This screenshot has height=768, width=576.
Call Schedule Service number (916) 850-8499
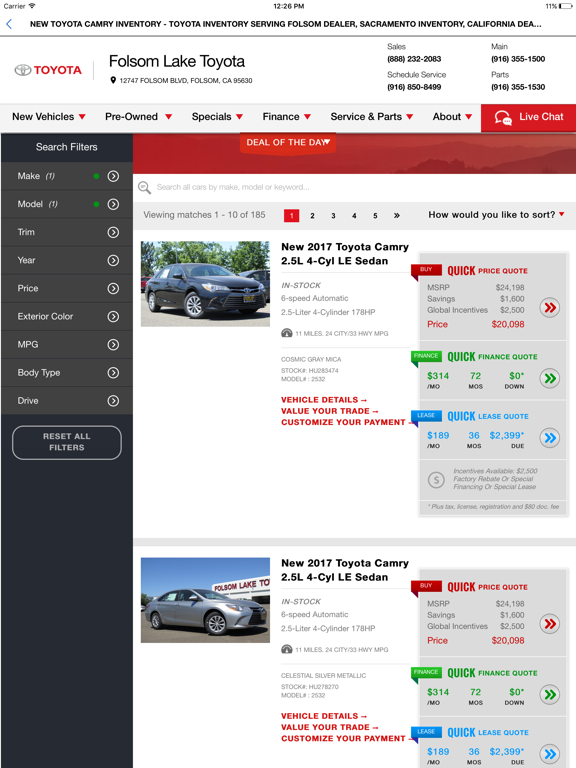[414, 87]
